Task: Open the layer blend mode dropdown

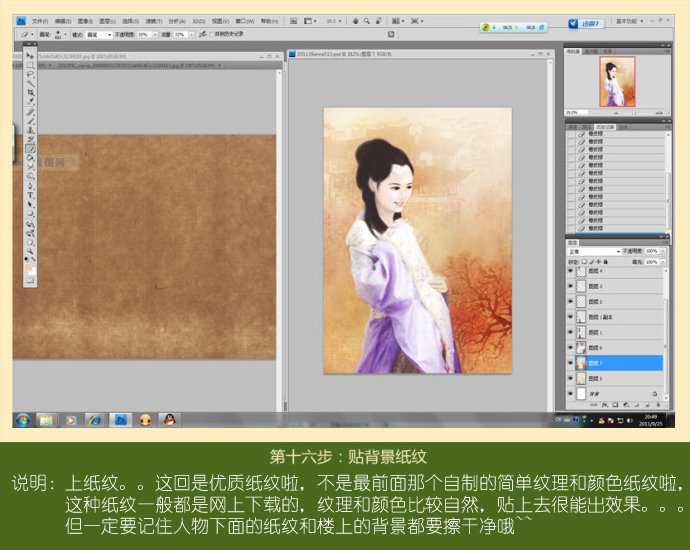Action: pyautogui.click(x=594, y=251)
